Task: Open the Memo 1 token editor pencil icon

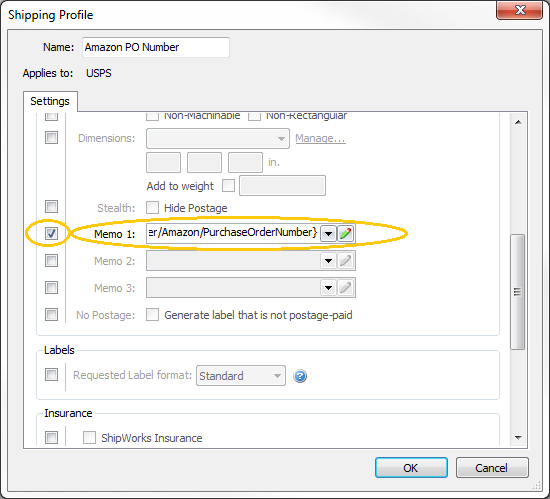Action: pos(346,234)
